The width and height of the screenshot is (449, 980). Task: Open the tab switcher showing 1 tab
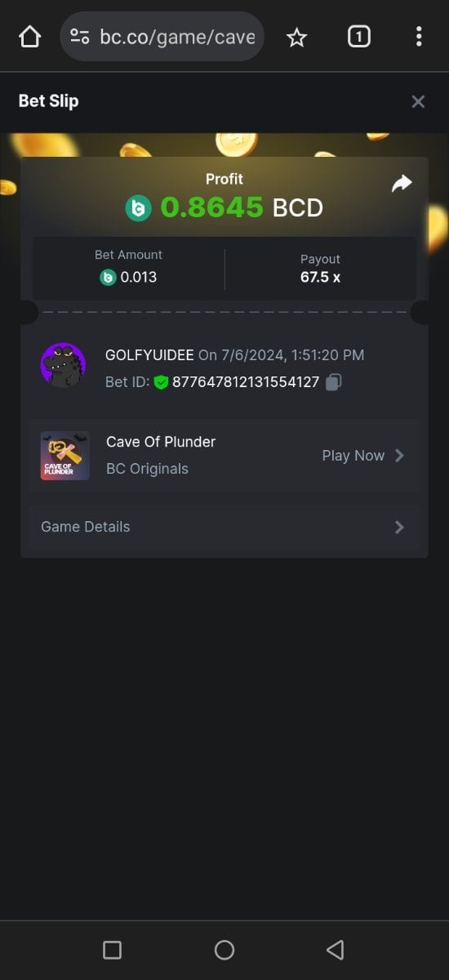point(359,36)
